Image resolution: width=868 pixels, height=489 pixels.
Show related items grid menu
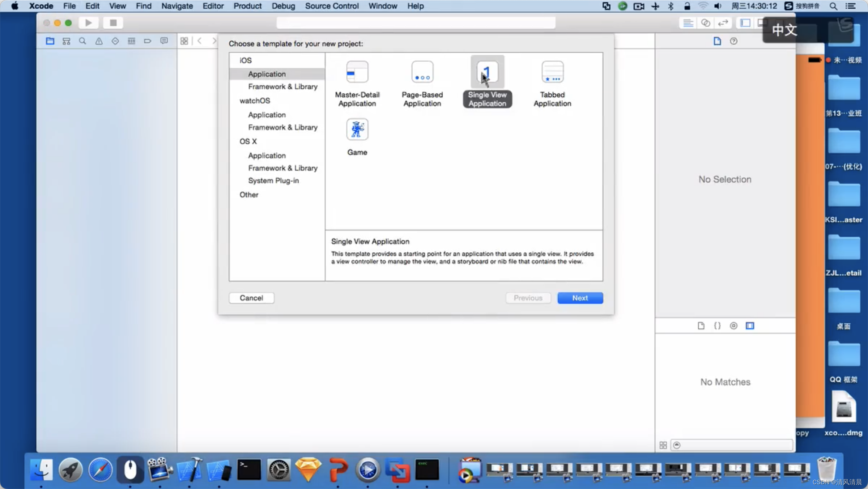(184, 41)
